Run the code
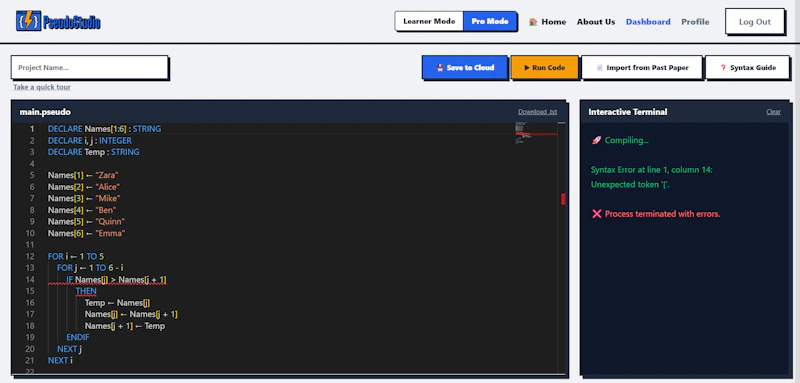Image resolution: width=800 pixels, height=383 pixels. point(544,67)
